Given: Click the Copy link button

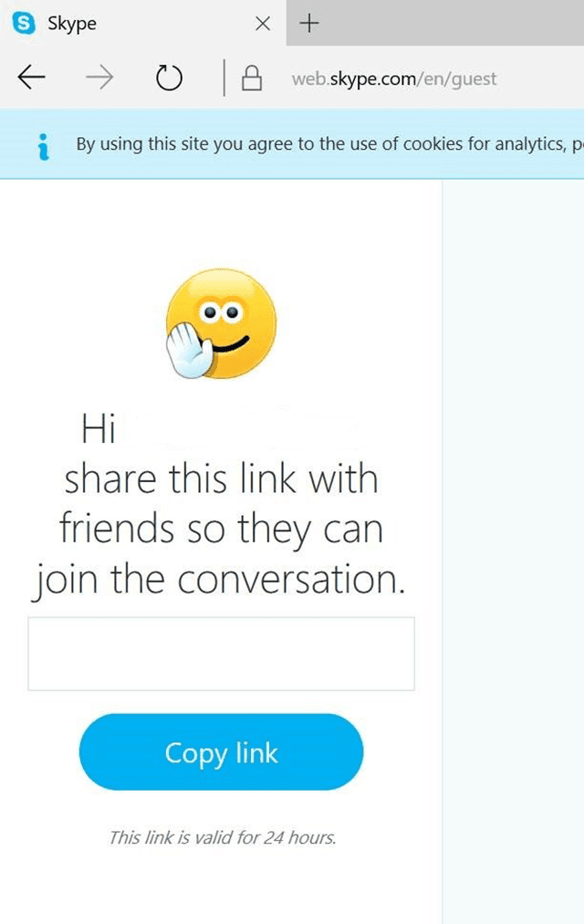Looking at the screenshot, I should coord(222,752).
